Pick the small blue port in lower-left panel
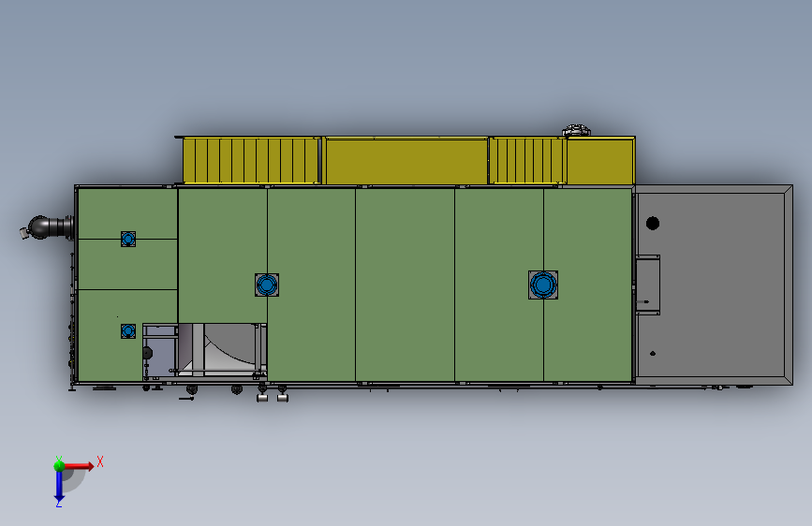This screenshot has width=812, height=526. pyautogui.click(x=128, y=330)
